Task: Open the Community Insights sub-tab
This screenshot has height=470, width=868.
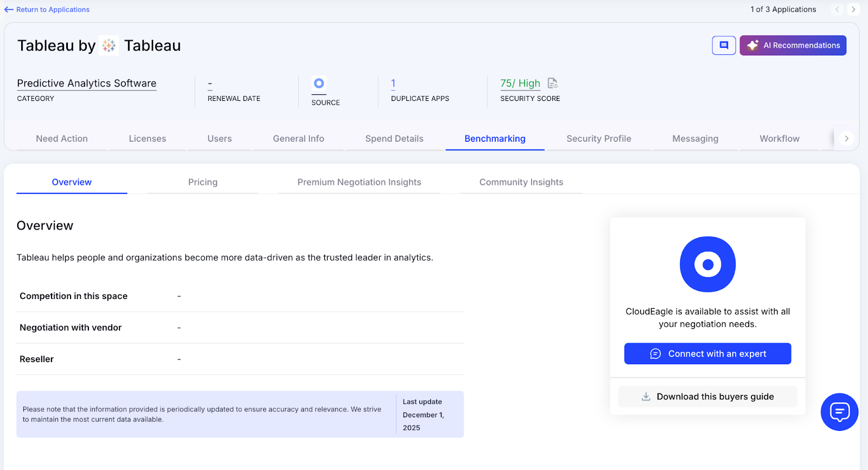Action: coord(521,182)
